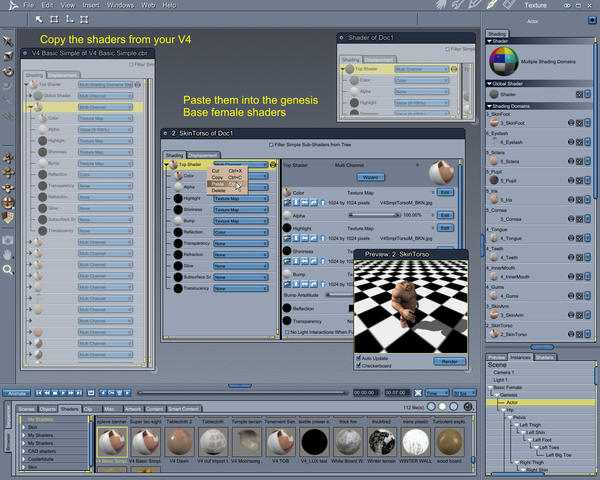Click the rewind-to-start playback button

(x=39, y=393)
